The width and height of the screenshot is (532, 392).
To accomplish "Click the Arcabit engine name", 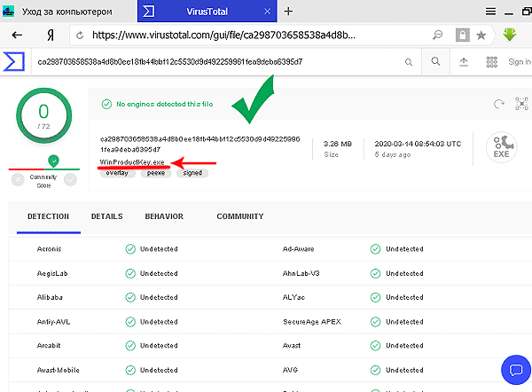I will (x=49, y=346).
